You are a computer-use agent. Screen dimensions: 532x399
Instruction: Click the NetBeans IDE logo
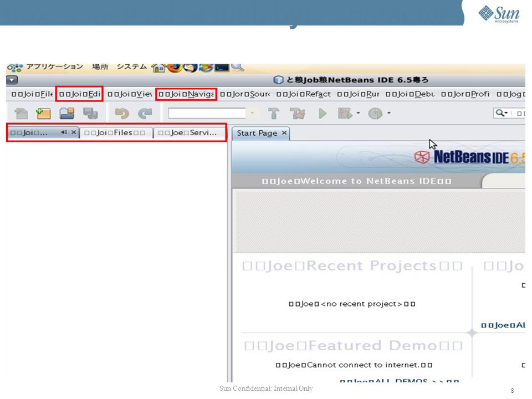point(469,157)
